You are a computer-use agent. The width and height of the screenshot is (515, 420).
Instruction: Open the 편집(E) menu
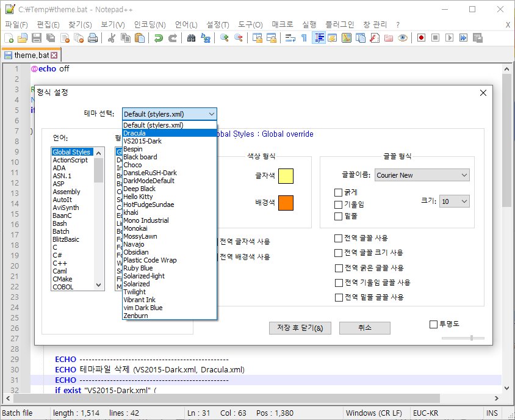point(48,24)
